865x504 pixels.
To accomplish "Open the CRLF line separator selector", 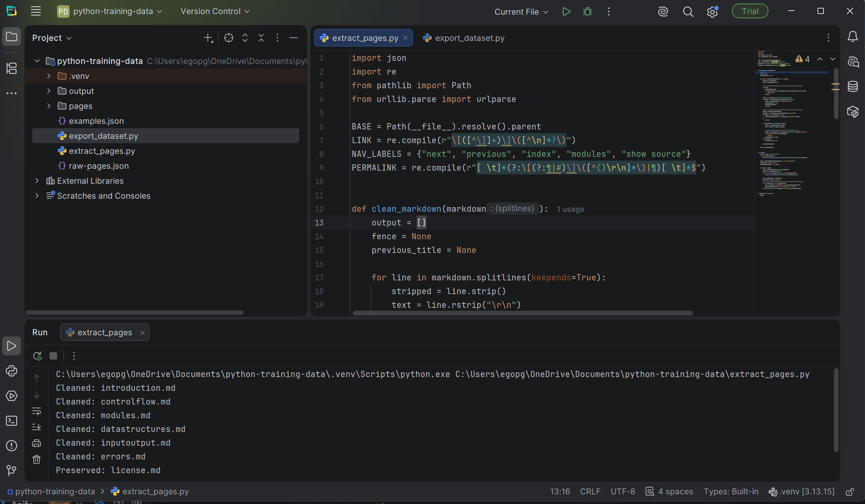I will (x=590, y=492).
